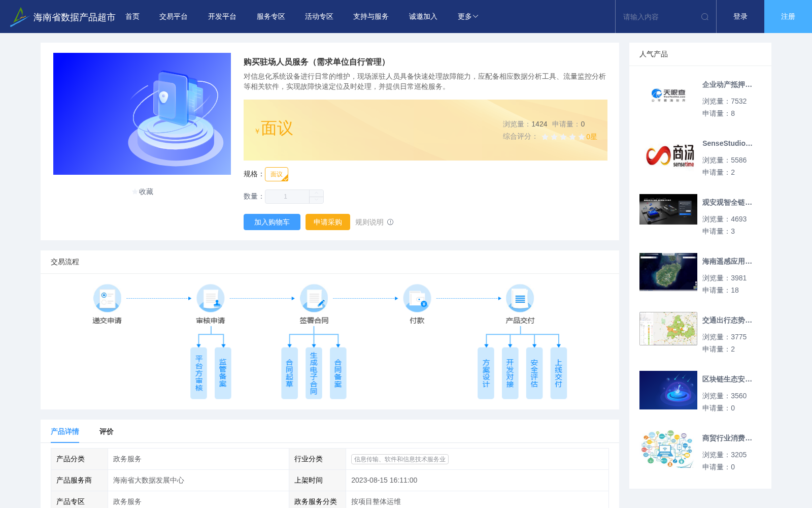Open the 交通出行态势 product thumbnail
The width and height of the screenshot is (812, 508).
(668, 329)
